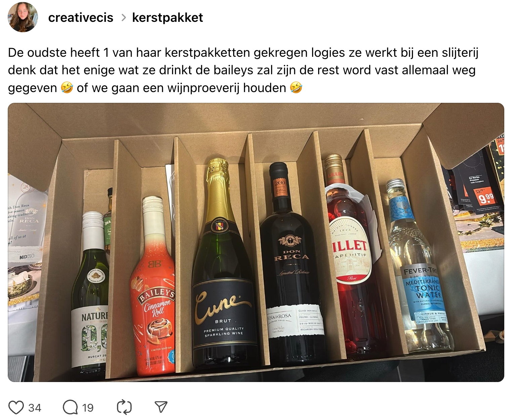Open the creativecis username link
Viewport: 512px width, 420px height.
[x=81, y=17]
